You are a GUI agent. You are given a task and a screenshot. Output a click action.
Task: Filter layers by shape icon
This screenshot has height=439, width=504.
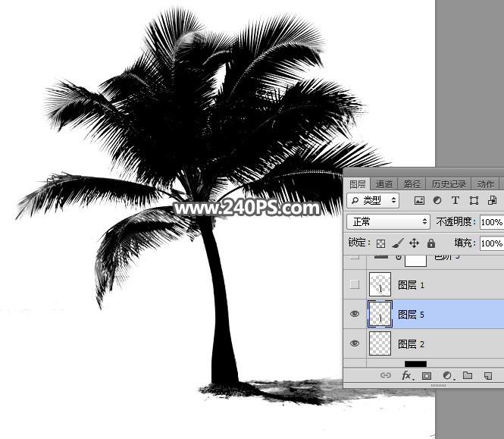(x=474, y=201)
